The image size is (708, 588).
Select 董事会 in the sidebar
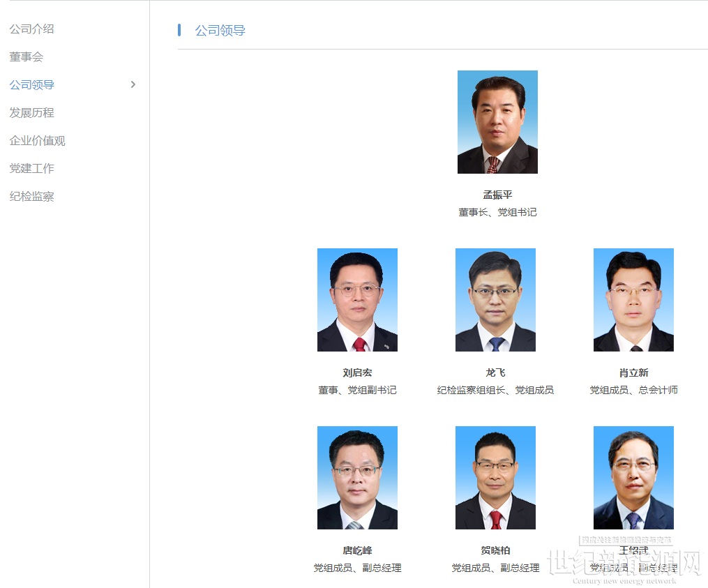click(x=27, y=57)
